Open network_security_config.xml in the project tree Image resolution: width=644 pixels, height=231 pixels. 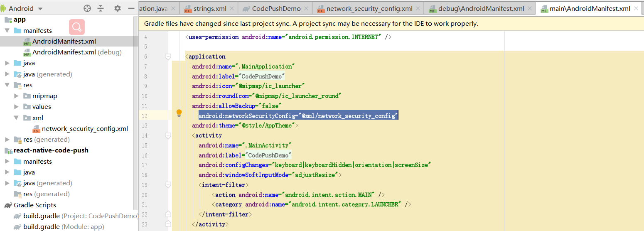point(85,129)
